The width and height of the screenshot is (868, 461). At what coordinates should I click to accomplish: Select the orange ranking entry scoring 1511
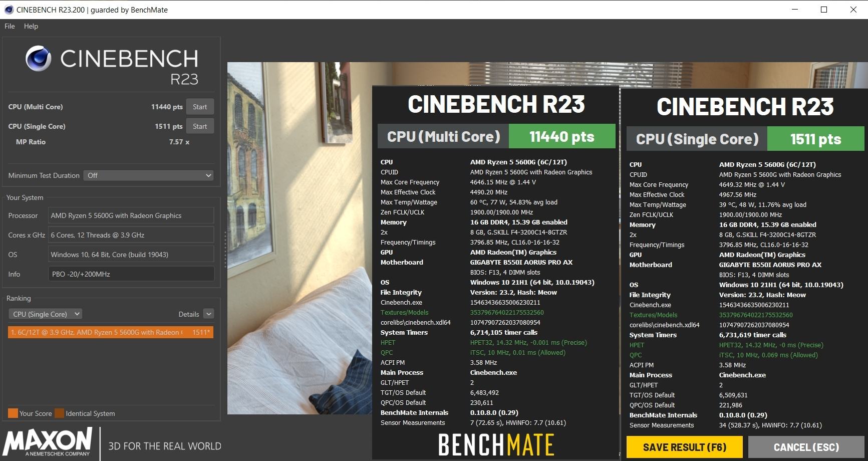(x=111, y=332)
